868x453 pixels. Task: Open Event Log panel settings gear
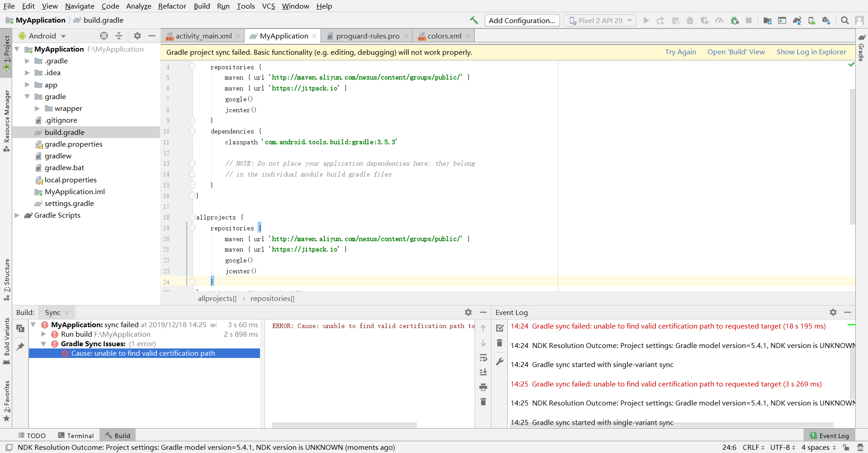coord(833,312)
